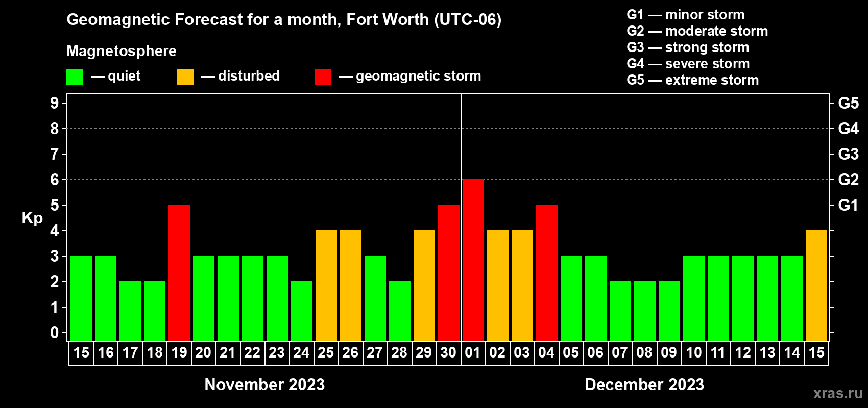The height and width of the screenshot is (408, 868).
Task: Click date cell 30 in the date row
Action: pyautogui.click(x=449, y=353)
